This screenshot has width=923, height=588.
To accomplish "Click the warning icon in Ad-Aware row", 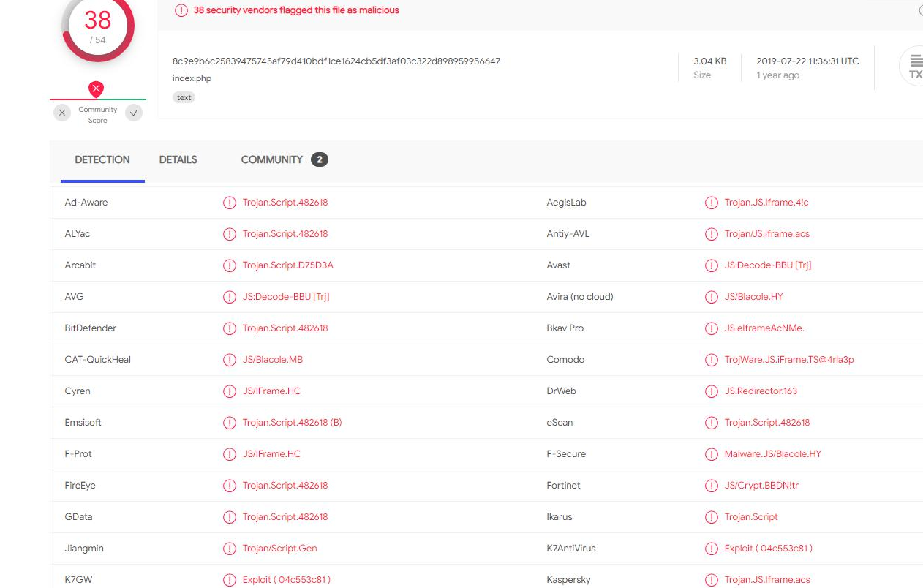I will pyautogui.click(x=230, y=203).
